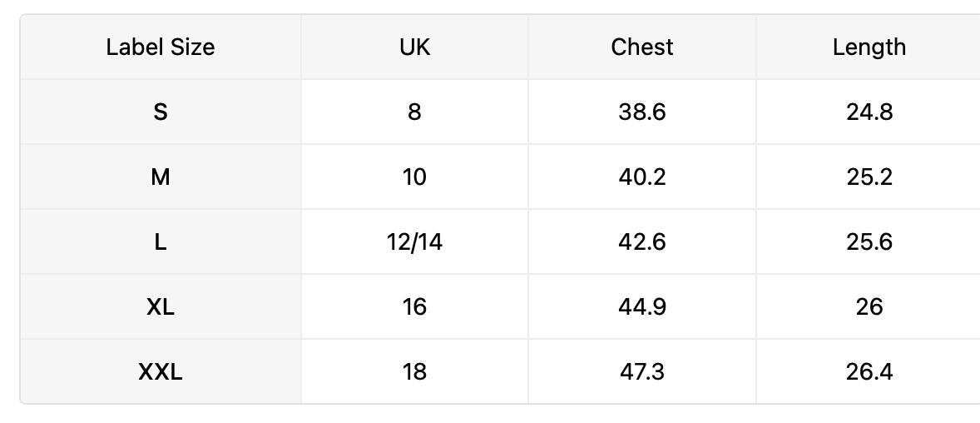
Task: Click the XXL label size cell
Action: (161, 372)
